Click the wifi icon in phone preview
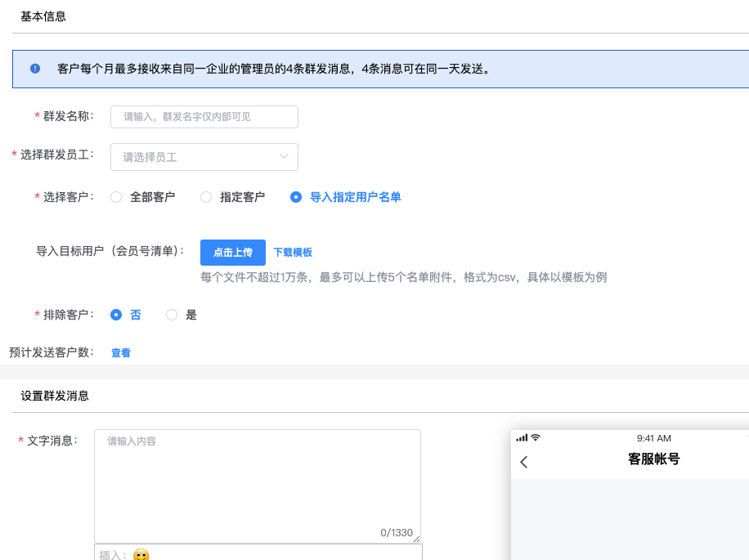The height and width of the screenshot is (560, 749). (x=536, y=437)
